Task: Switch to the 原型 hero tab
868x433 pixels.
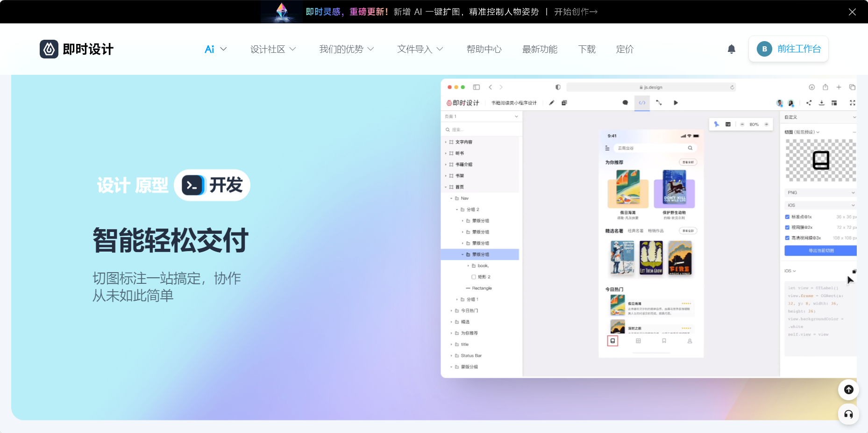Action: point(151,186)
